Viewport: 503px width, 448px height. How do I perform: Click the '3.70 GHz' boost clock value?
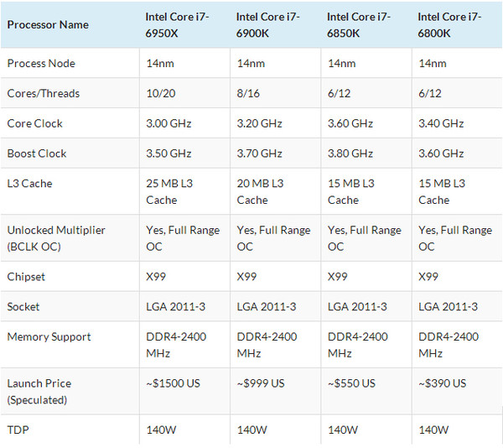(260, 154)
